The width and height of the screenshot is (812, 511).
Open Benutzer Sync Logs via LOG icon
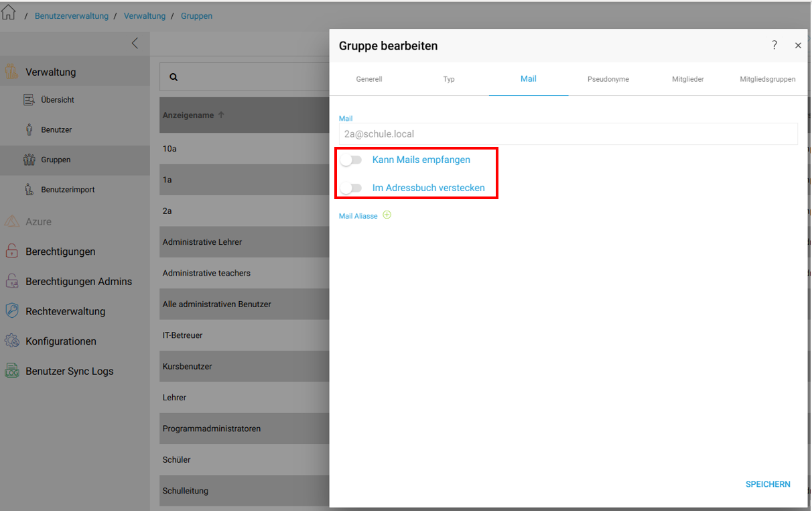tap(11, 371)
